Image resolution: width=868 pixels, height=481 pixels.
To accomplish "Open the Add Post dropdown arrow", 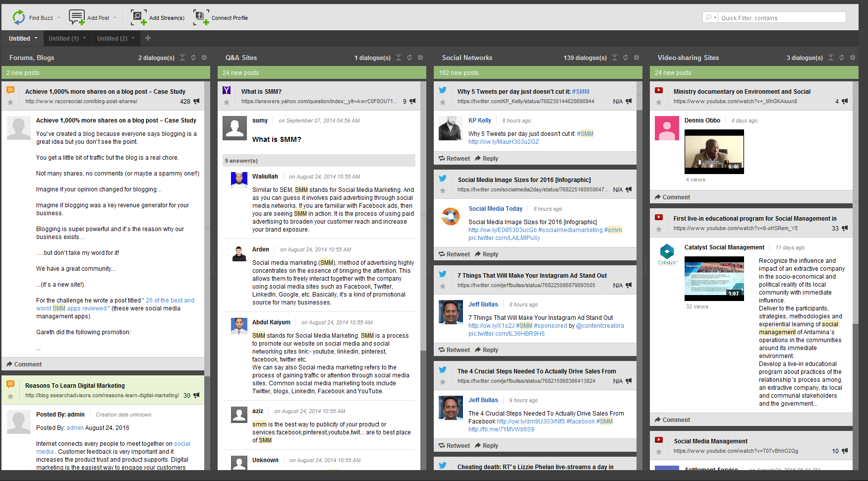I will (115, 18).
